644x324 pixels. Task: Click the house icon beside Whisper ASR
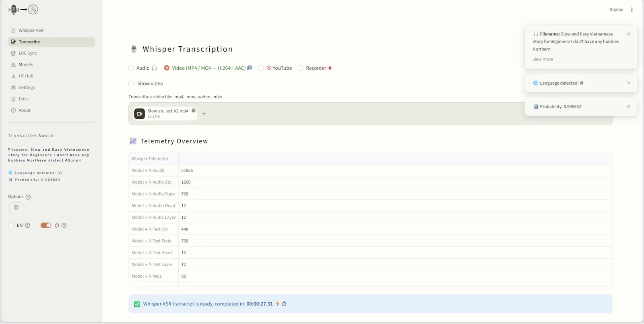click(13, 31)
